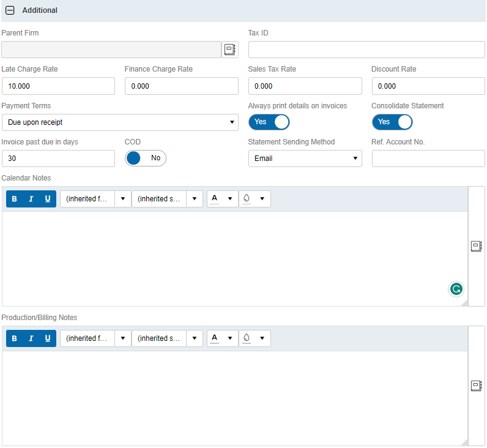Viewport: 487px width, 448px height.
Task: Collapse the Additional section
Action: tap(10, 10)
